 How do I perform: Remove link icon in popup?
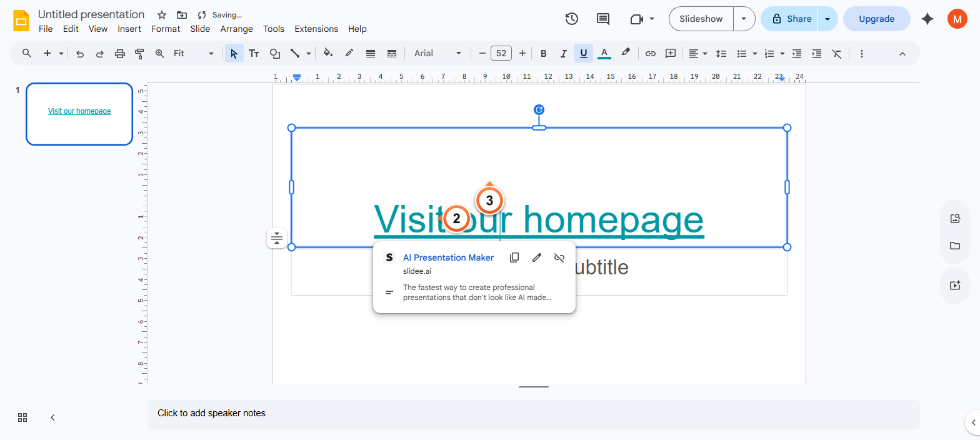point(559,257)
